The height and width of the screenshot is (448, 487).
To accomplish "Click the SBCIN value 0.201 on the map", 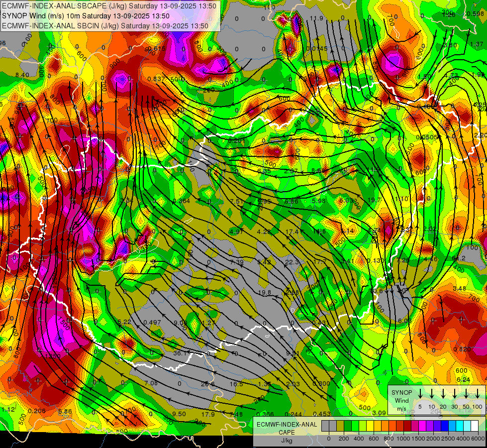I will coord(237,141).
